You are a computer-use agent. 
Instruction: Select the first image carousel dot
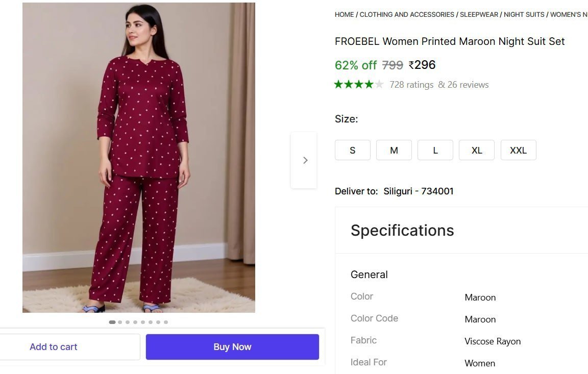pyautogui.click(x=112, y=322)
